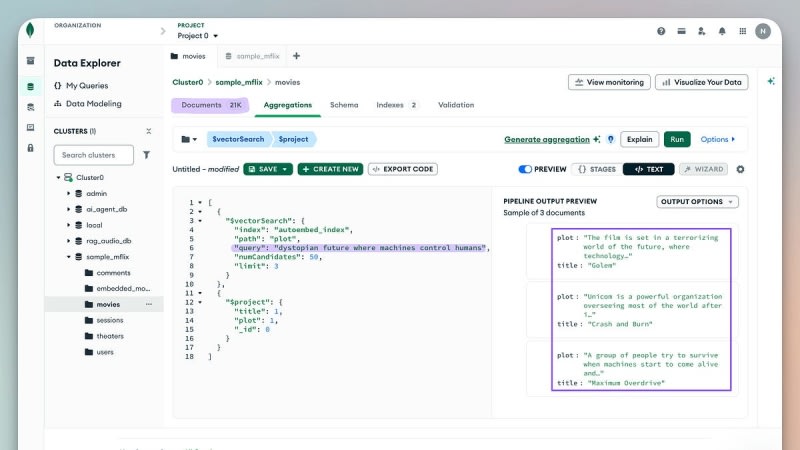The image size is (800, 450).
Task: Open movies collection options ellipsis
Action: point(149,304)
